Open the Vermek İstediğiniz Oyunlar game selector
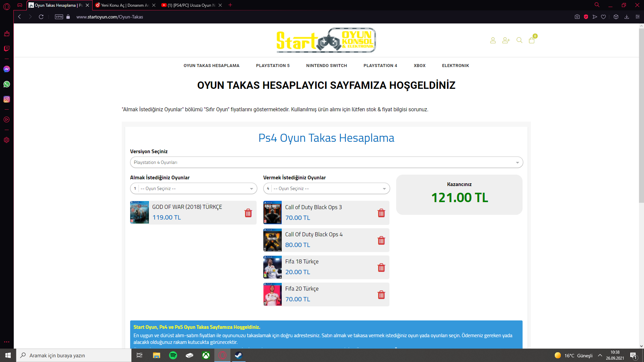The width and height of the screenshot is (644, 362). pyautogui.click(x=326, y=188)
